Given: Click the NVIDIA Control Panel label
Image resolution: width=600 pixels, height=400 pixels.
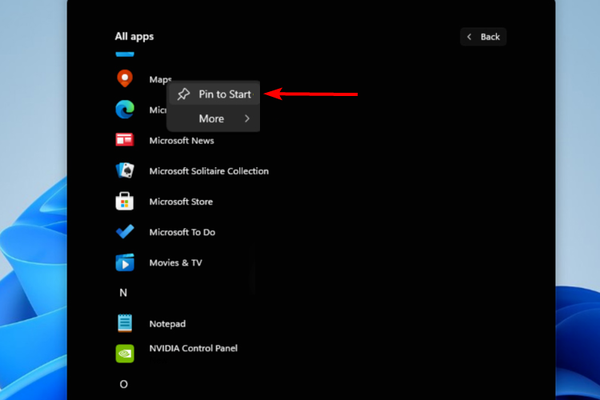Looking at the screenshot, I should (193, 348).
